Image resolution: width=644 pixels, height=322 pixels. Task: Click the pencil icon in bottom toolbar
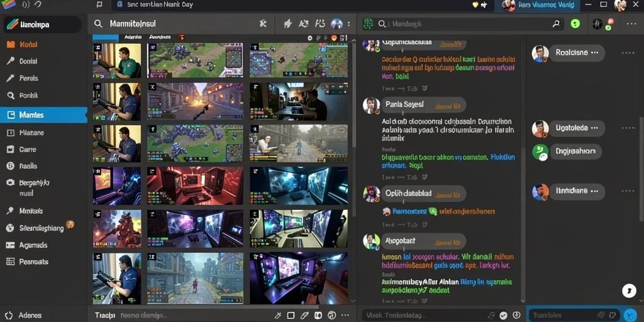coord(304,316)
